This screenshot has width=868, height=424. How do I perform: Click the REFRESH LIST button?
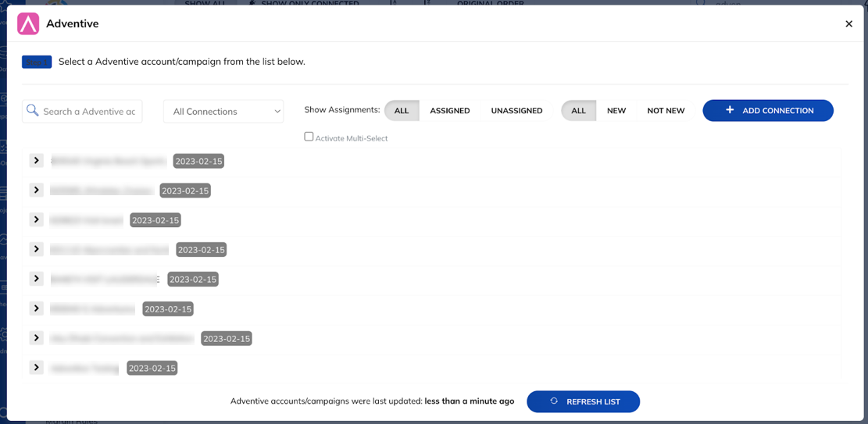[x=583, y=401]
